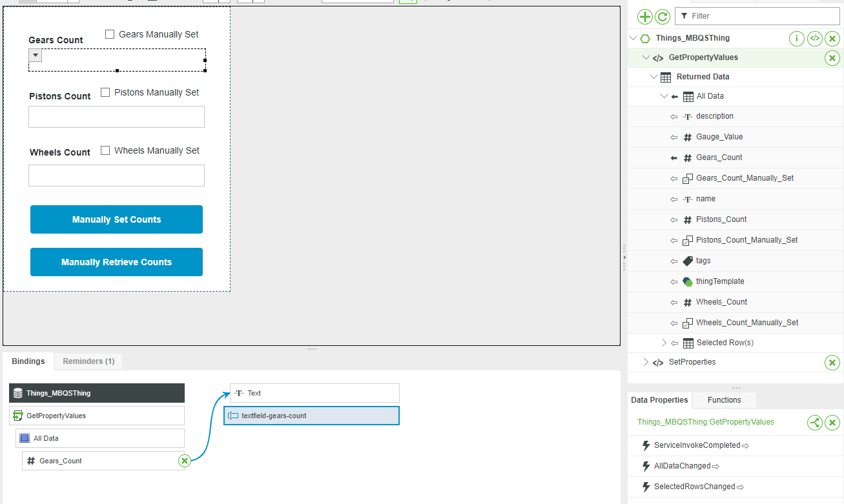Open the Functions tab in the properties panel
The width and height of the screenshot is (844, 504).
(x=723, y=399)
